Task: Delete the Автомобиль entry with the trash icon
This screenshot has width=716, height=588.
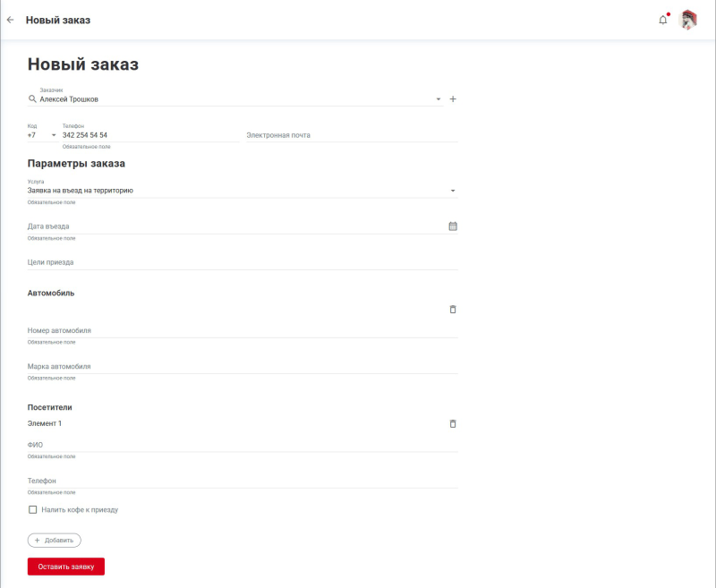Action: point(452,309)
